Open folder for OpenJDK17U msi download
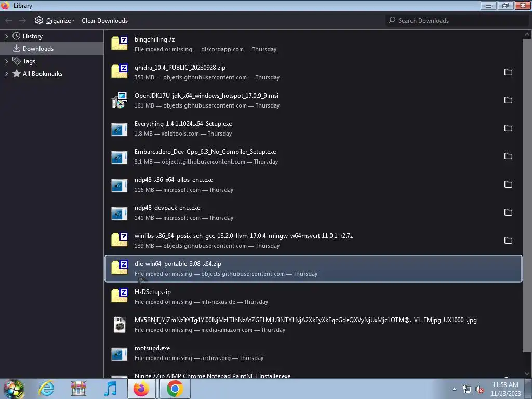Image resolution: width=532 pixels, height=399 pixels. point(508,100)
